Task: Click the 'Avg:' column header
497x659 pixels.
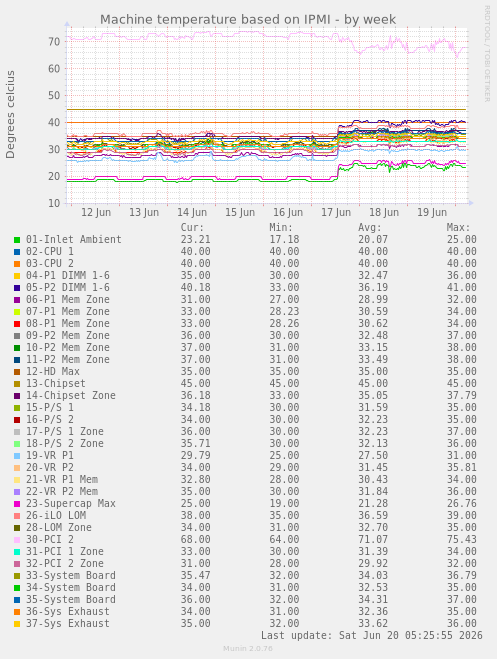Action: click(370, 228)
